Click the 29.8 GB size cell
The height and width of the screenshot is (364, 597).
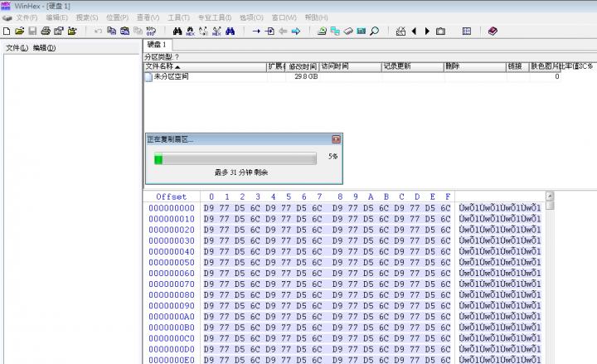[306, 76]
